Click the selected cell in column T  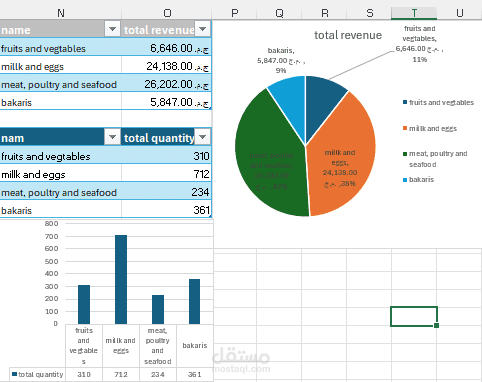414,316
